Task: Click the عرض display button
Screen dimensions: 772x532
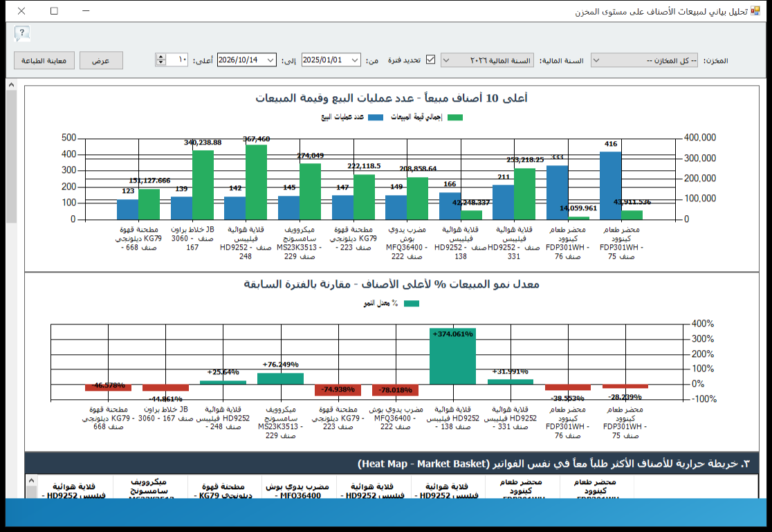Action: (x=101, y=61)
